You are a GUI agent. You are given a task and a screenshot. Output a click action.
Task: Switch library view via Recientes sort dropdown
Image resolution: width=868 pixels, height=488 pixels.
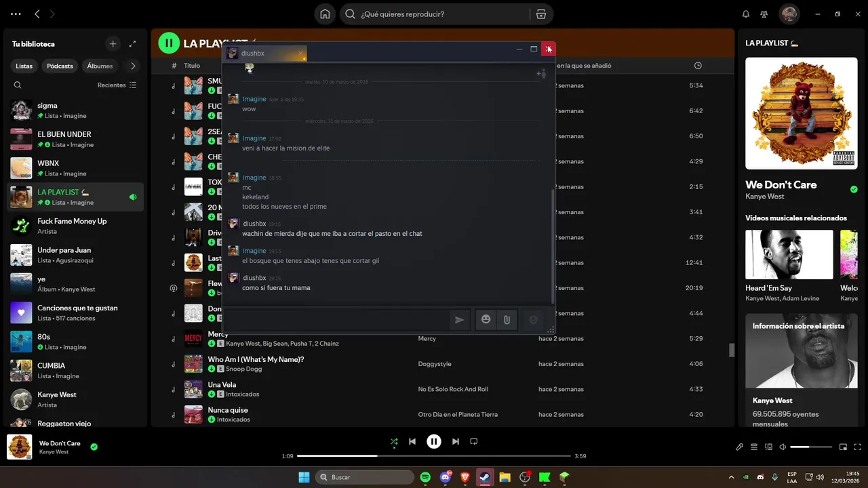117,85
